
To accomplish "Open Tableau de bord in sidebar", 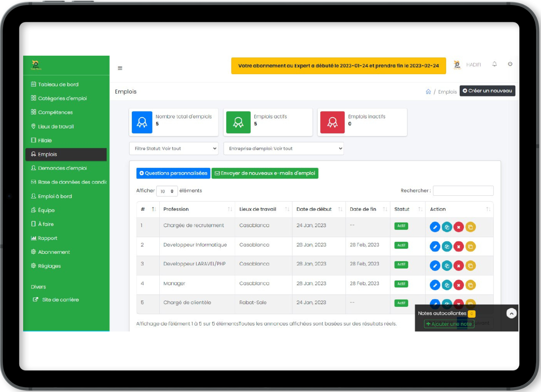I will click(58, 84).
